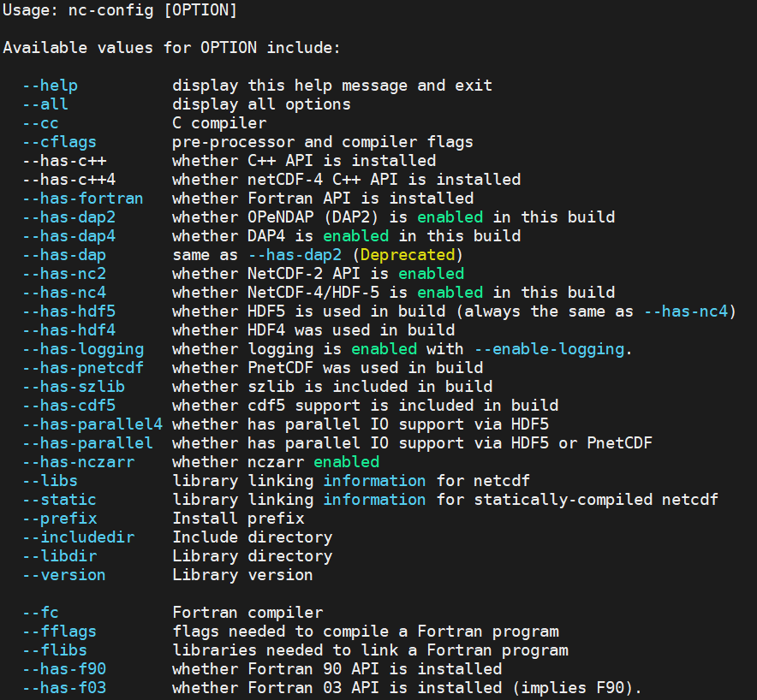Image resolution: width=757 pixels, height=700 pixels.
Task: Click the --has-parallel4 option
Action: 92,424
